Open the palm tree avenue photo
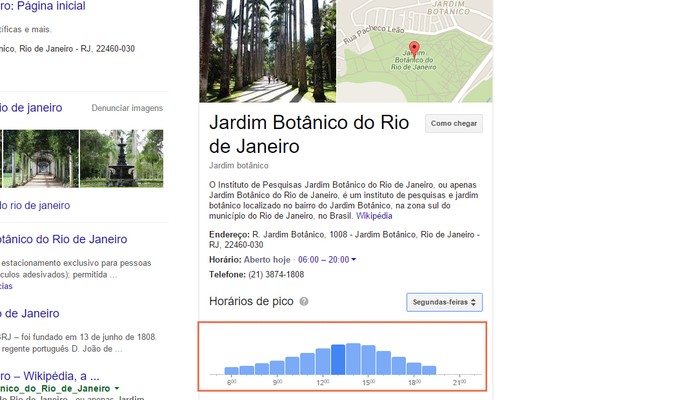 pos(268,51)
